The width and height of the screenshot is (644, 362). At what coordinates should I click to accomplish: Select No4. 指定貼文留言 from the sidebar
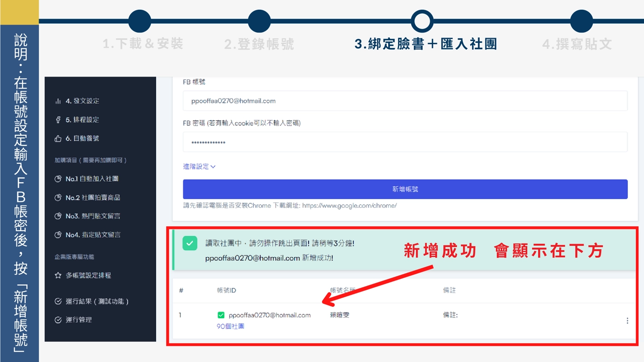pyautogui.click(x=92, y=235)
